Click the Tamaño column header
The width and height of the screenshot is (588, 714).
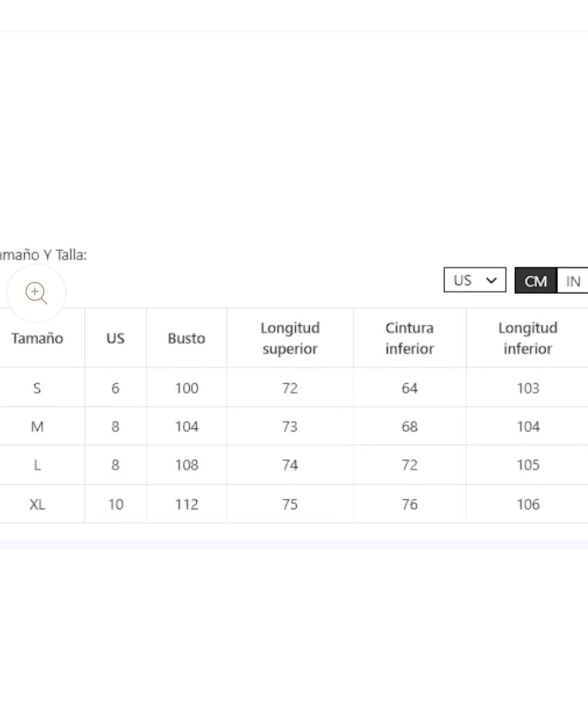(37, 338)
